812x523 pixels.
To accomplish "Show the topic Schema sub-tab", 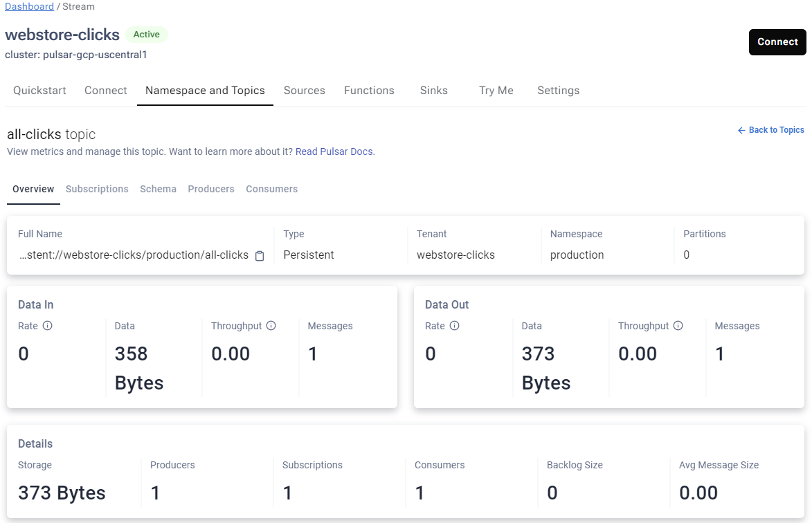I will (158, 189).
